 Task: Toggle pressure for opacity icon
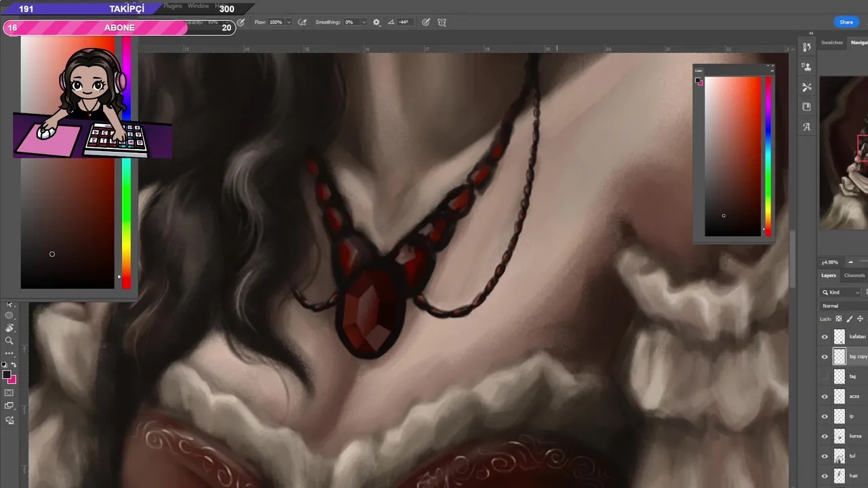[x=240, y=22]
